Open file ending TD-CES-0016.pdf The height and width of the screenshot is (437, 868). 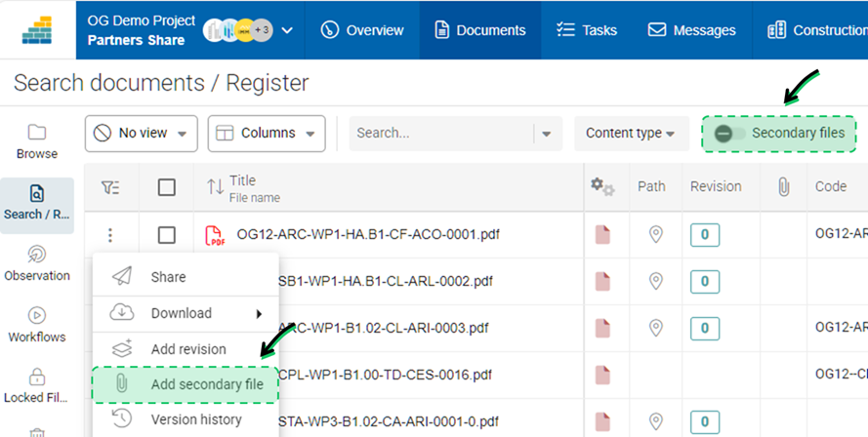(386, 375)
